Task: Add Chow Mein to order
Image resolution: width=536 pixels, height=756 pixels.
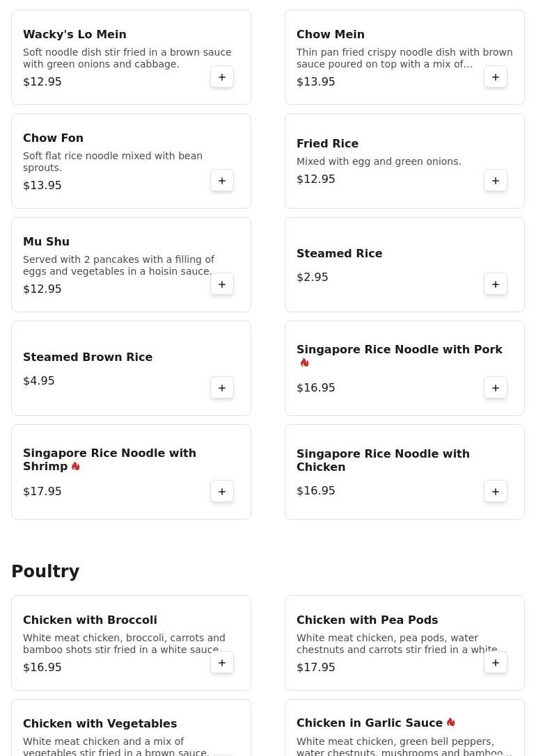Action: click(x=496, y=77)
